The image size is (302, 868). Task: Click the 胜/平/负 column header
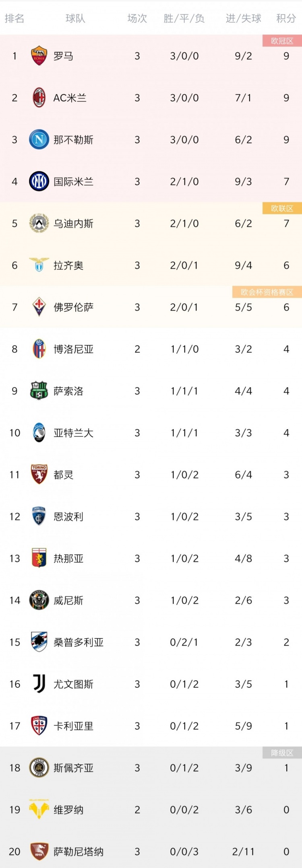184,19
